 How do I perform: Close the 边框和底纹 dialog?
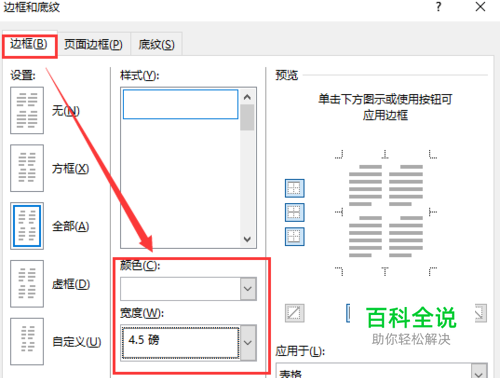(x=480, y=7)
